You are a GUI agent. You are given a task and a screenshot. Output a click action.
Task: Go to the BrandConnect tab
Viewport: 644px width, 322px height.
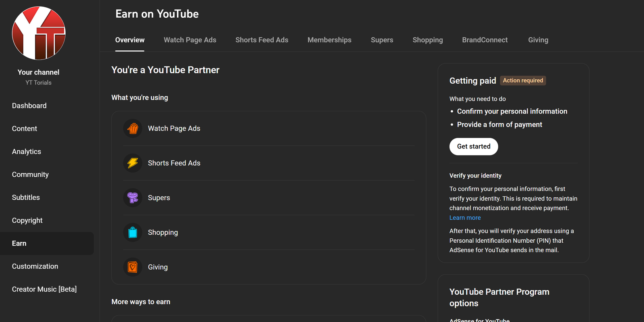[x=485, y=40]
